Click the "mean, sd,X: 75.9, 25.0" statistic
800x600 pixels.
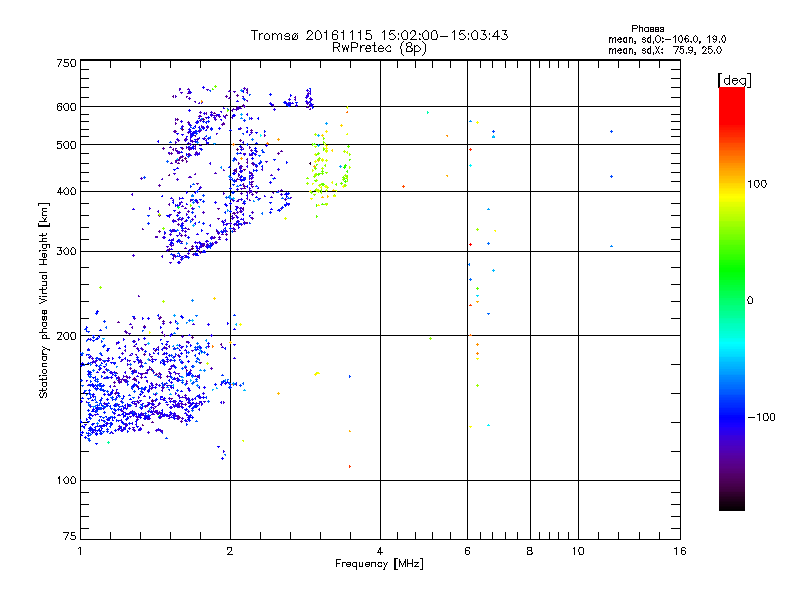pos(665,50)
